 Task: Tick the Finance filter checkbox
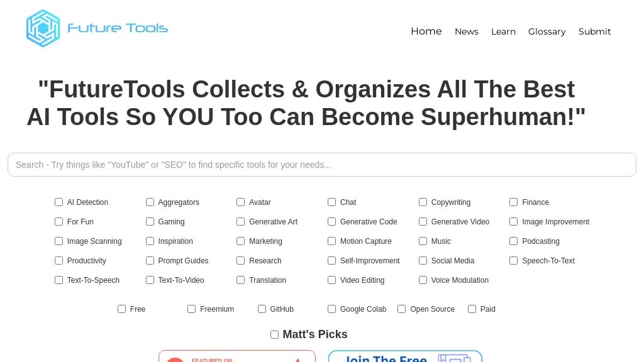pos(514,202)
